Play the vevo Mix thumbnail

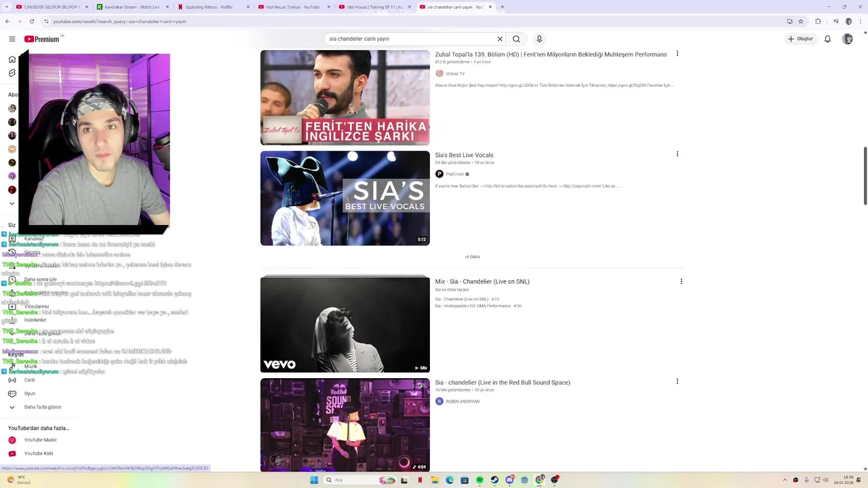click(x=345, y=324)
